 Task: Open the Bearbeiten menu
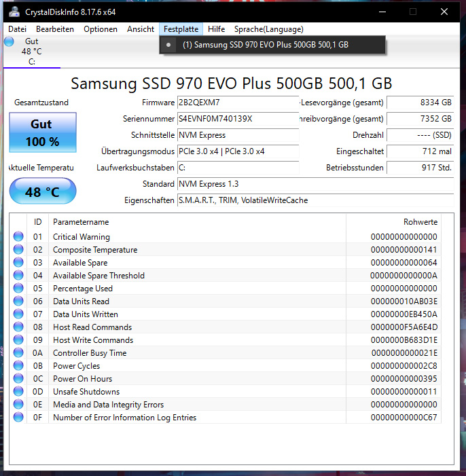pyautogui.click(x=55, y=29)
